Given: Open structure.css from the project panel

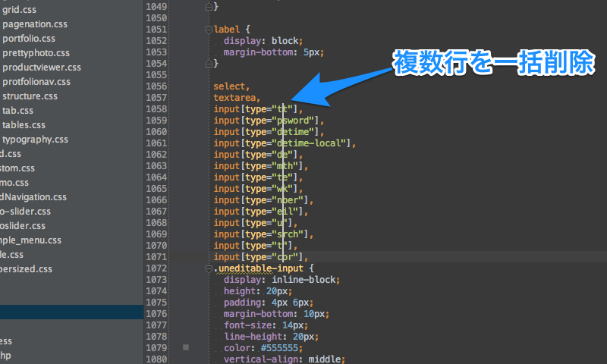Looking at the screenshot, I should (x=31, y=96).
